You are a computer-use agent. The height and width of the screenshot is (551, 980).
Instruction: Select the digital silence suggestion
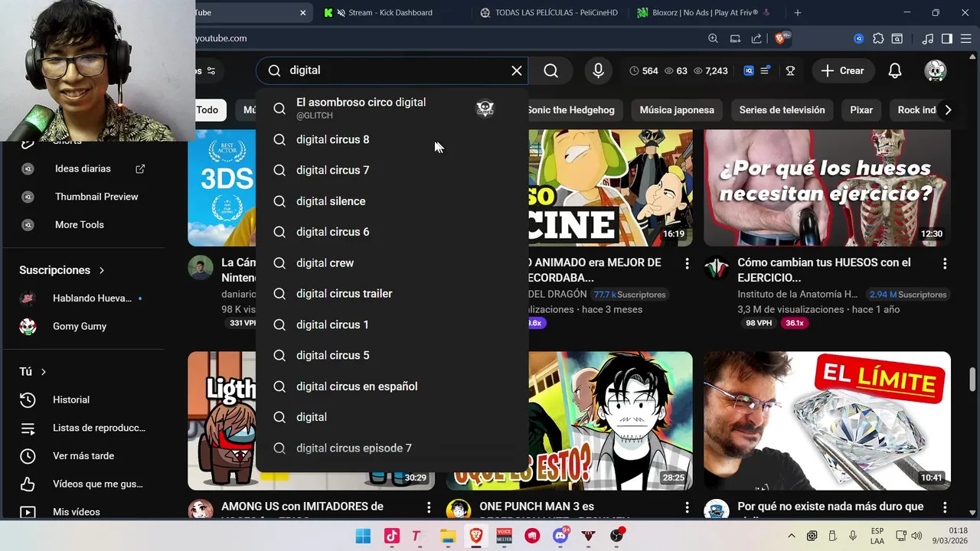pos(392,201)
